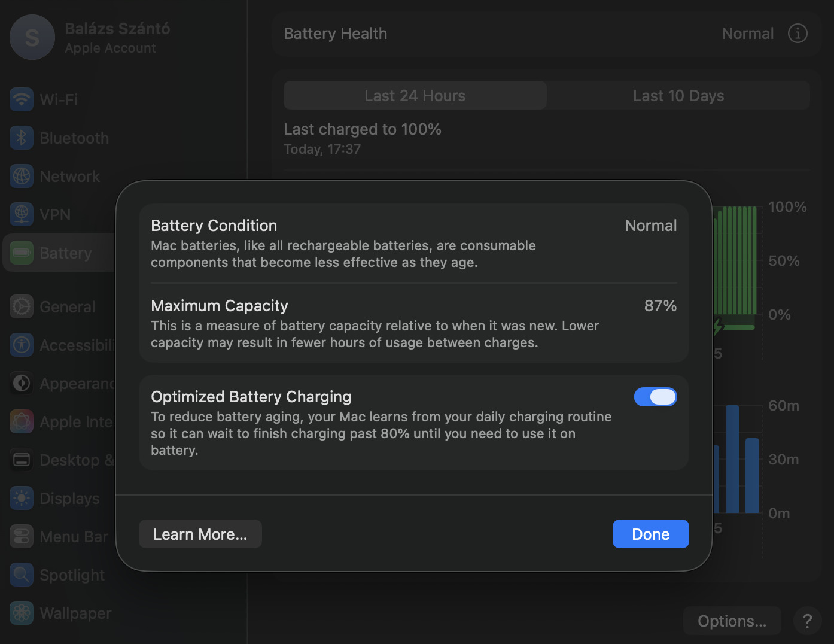The height and width of the screenshot is (644, 834).
Task: Click the Learn More... button
Action: tap(200, 534)
